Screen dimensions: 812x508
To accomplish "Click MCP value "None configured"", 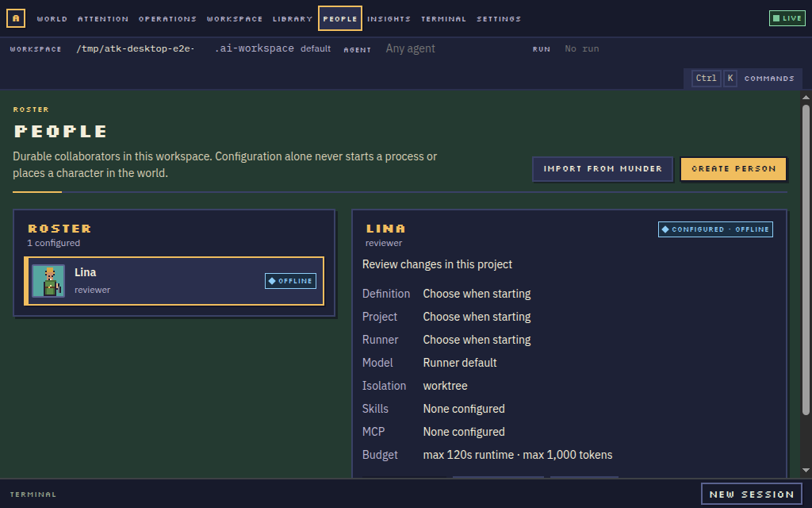I will coord(464,432).
